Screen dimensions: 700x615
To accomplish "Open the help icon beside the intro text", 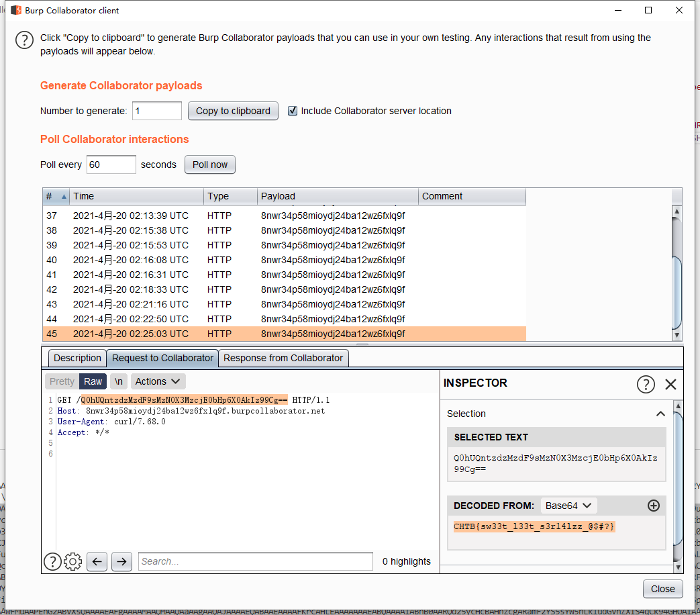I will click(x=24, y=40).
